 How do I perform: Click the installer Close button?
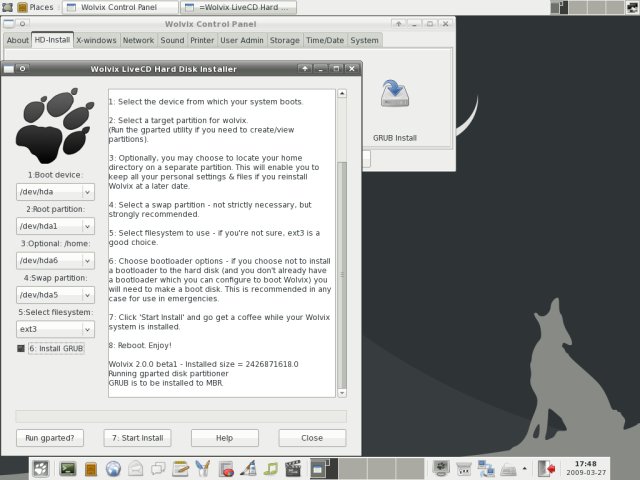[312, 438]
